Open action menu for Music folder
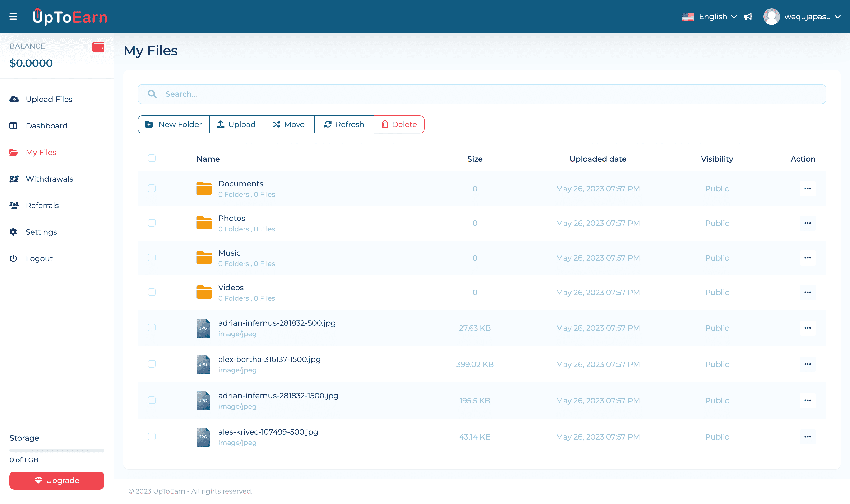 click(x=808, y=258)
